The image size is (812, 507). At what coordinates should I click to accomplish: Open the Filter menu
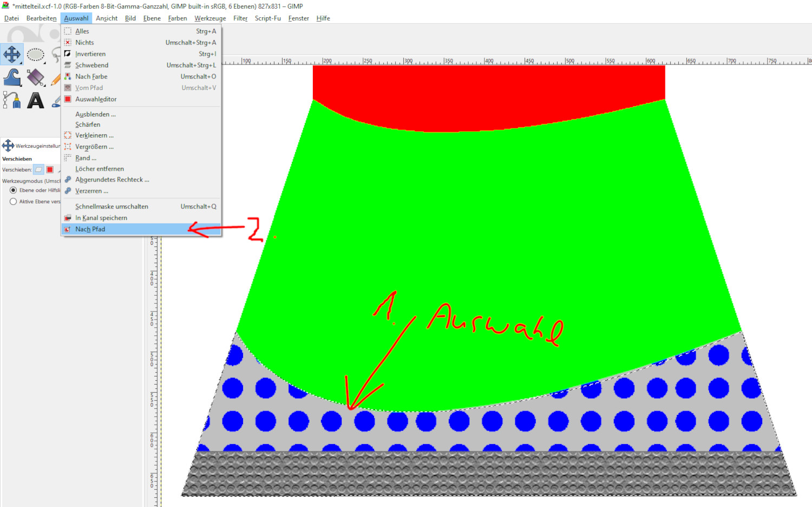click(x=240, y=18)
